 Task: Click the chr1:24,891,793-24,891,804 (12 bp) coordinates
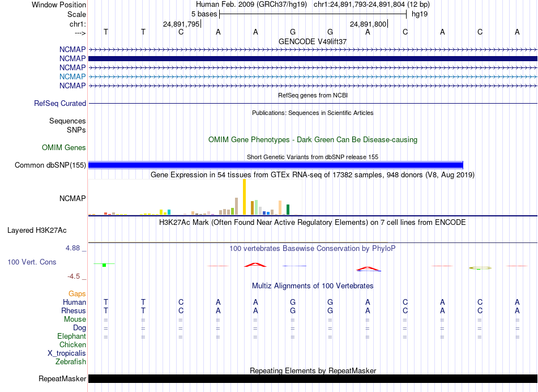point(372,5)
